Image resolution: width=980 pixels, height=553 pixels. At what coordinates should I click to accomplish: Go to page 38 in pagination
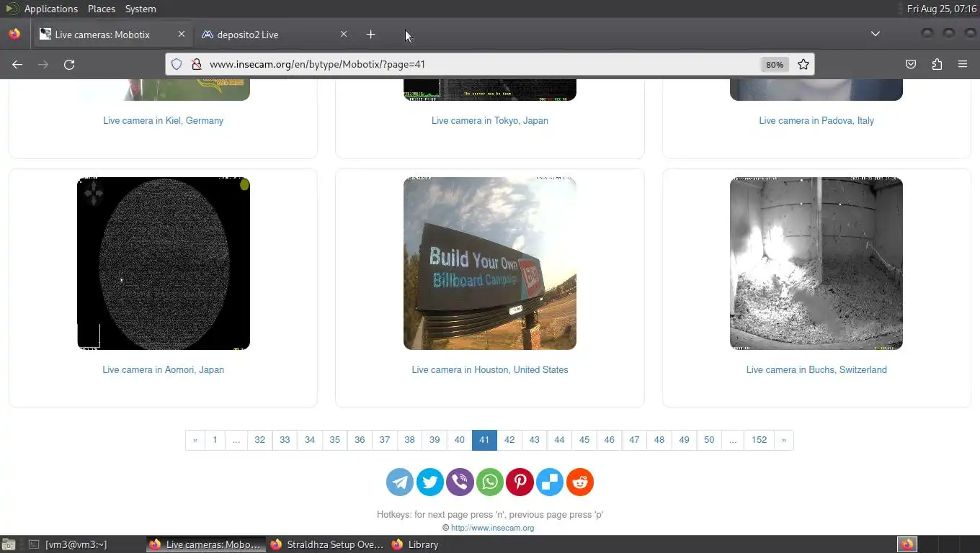pyautogui.click(x=409, y=440)
